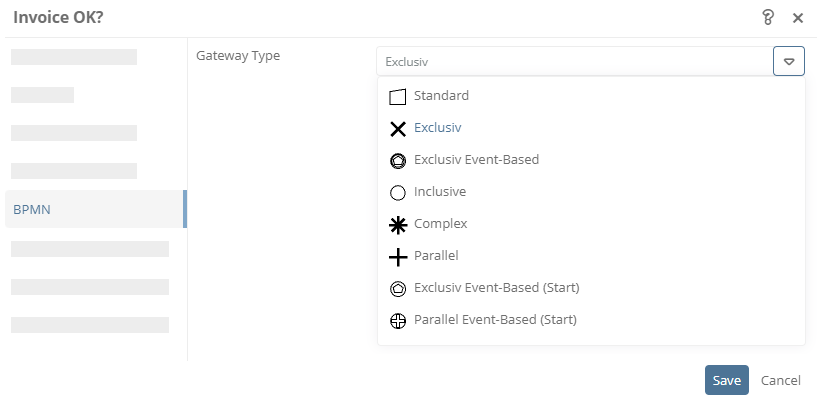Click the Exclusiv Event-Based pentagon icon
The image size is (821, 404).
click(x=398, y=161)
